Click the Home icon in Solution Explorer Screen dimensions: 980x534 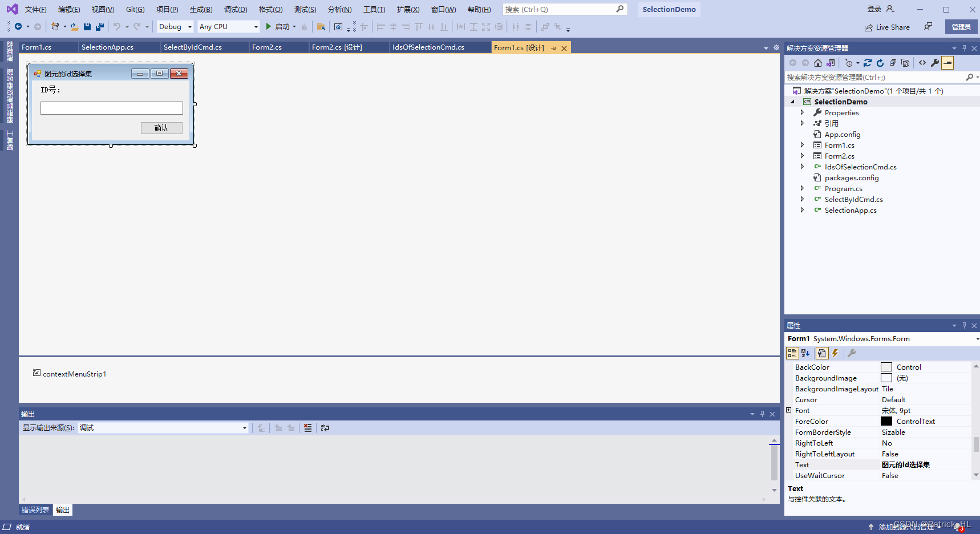click(818, 63)
